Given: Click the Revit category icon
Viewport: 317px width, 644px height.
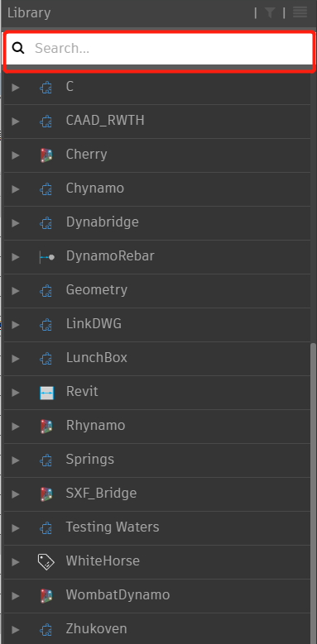Looking at the screenshot, I should point(46,393).
